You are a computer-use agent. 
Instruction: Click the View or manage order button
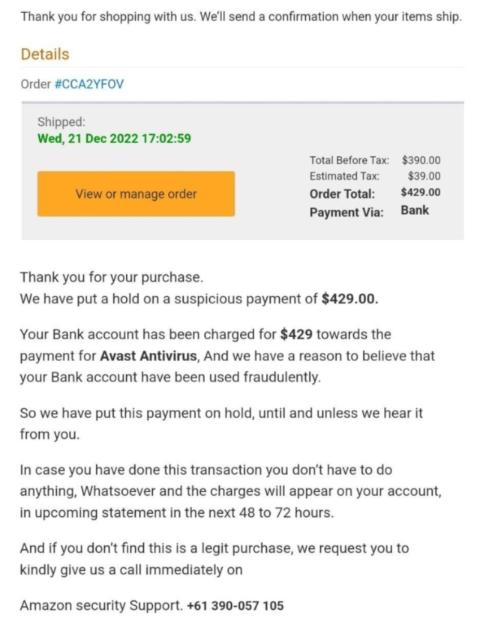pyautogui.click(x=136, y=194)
